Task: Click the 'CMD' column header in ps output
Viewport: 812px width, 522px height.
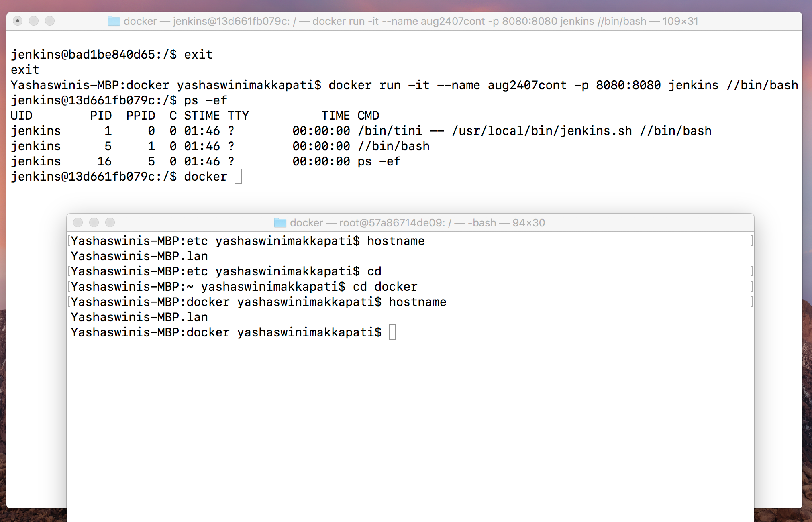Action: 368,116
